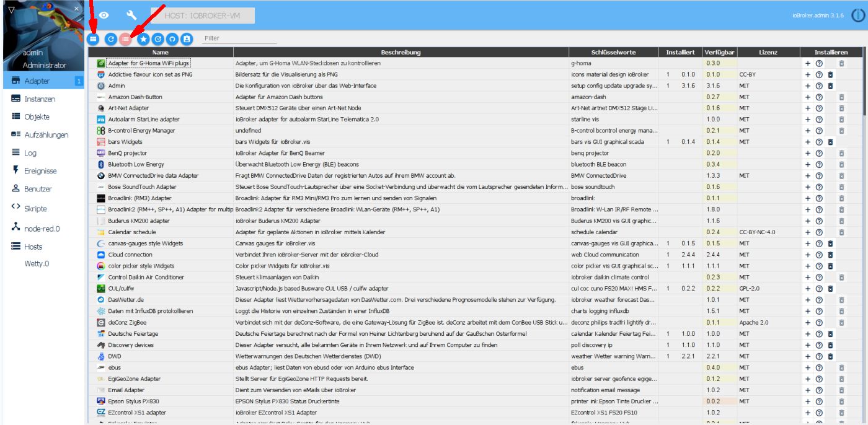Go to Objekte in the sidebar
This screenshot has height=425, width=868.
tap(43, 116)
